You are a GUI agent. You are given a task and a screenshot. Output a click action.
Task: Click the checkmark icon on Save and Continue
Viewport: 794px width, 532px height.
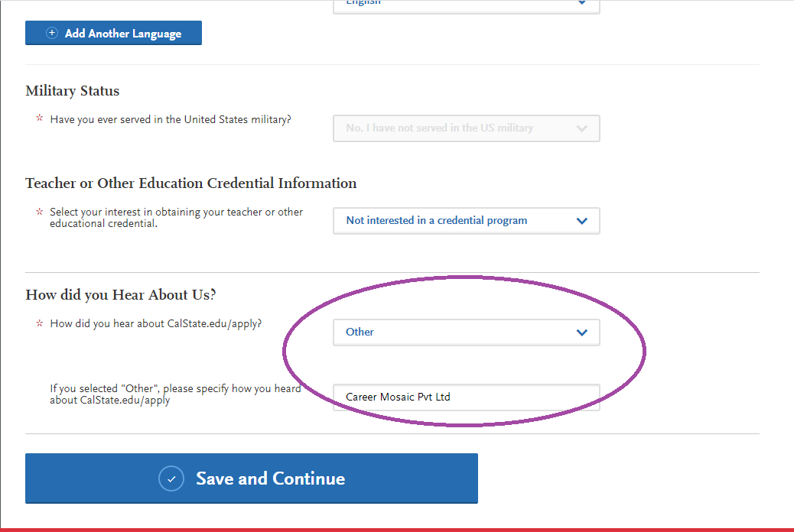171,478
